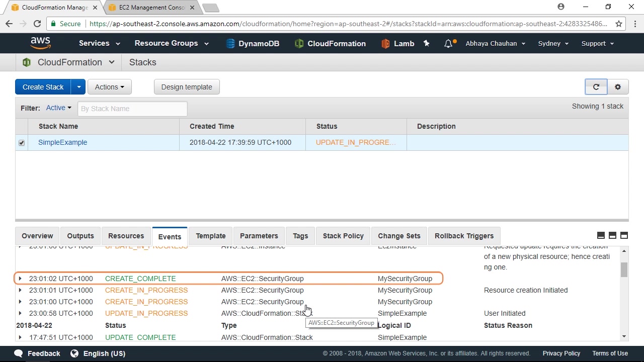Click the AWS logo home icon
Image resolution: width=644 pixels, height=362 pixels.
40,43
